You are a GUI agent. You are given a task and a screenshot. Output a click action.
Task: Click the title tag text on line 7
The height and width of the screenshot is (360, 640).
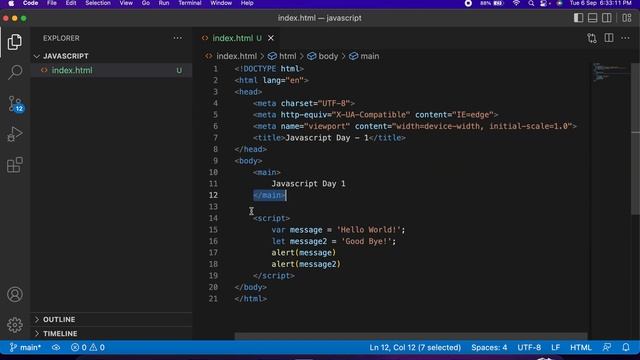(x=327, y=138)
